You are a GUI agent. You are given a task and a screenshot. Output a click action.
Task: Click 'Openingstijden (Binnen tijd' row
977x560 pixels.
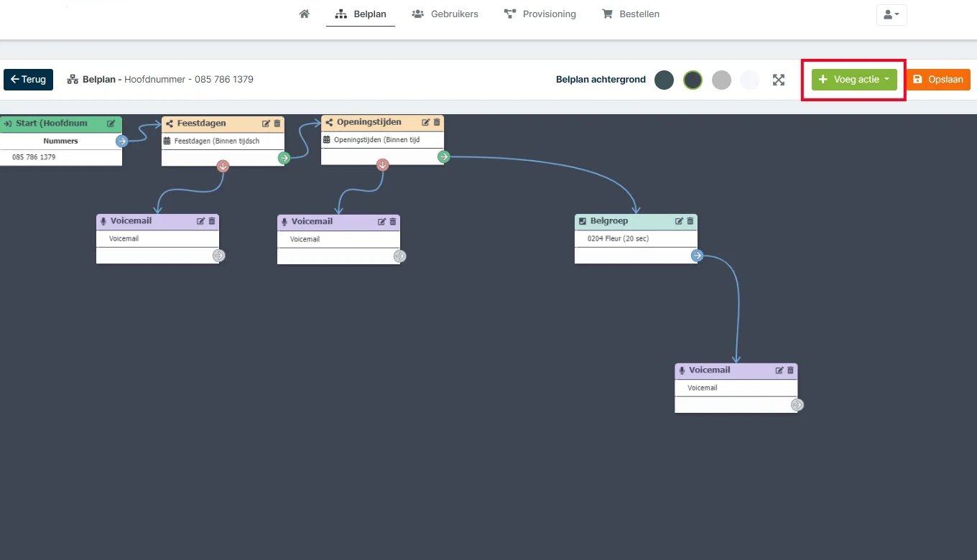click(x=382, y=139)
